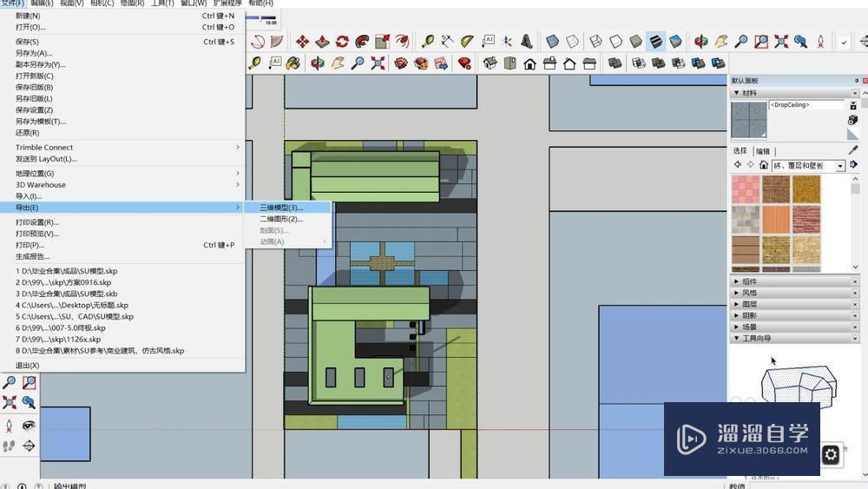Select the Push/Pull tool
The width and height of the screenshot is (868, 489).
322,42
